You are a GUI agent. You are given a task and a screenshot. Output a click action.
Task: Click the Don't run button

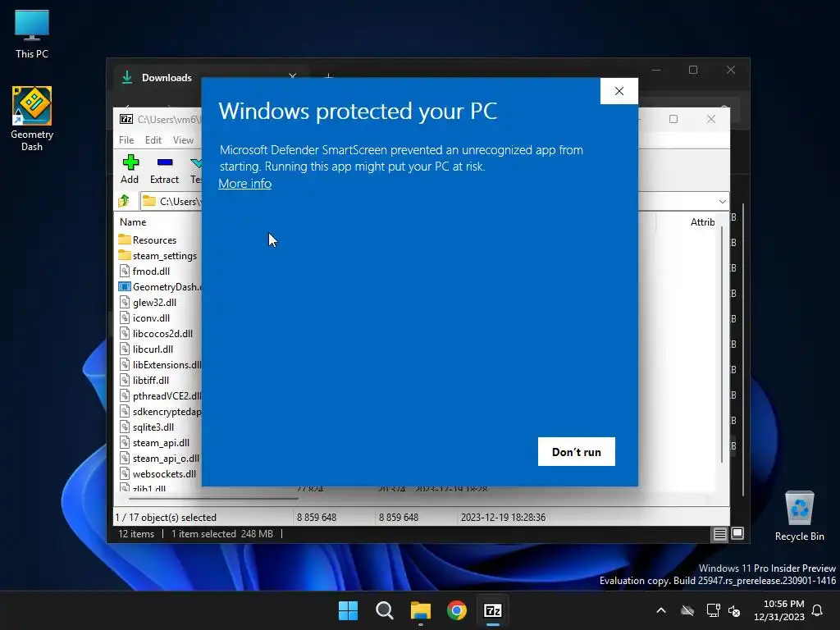click(x=577, y=452)
